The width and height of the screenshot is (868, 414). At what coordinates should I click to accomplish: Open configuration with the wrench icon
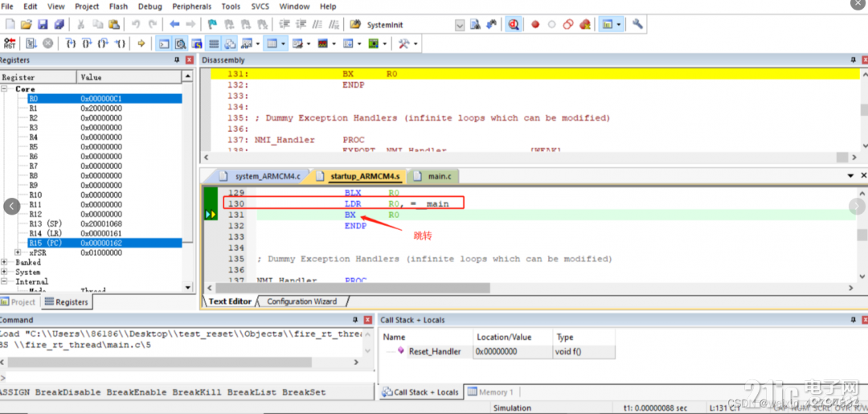637,24
